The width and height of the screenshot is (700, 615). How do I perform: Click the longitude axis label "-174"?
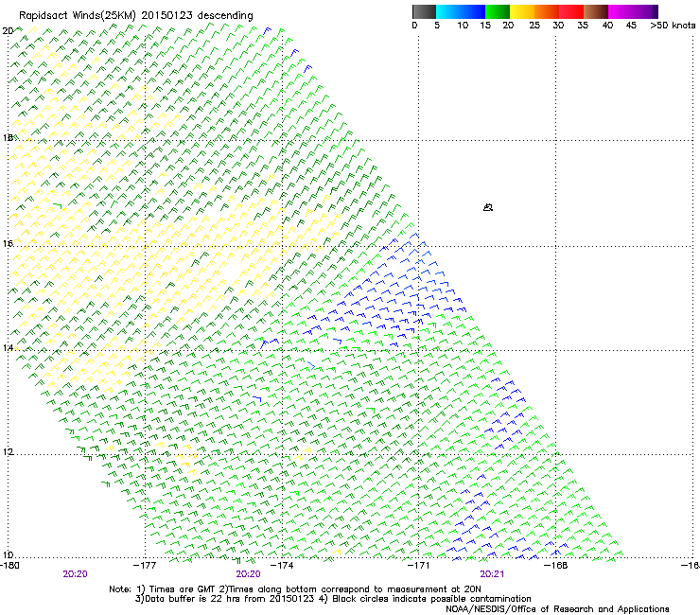pyautogui.click(x=282, y=566)
